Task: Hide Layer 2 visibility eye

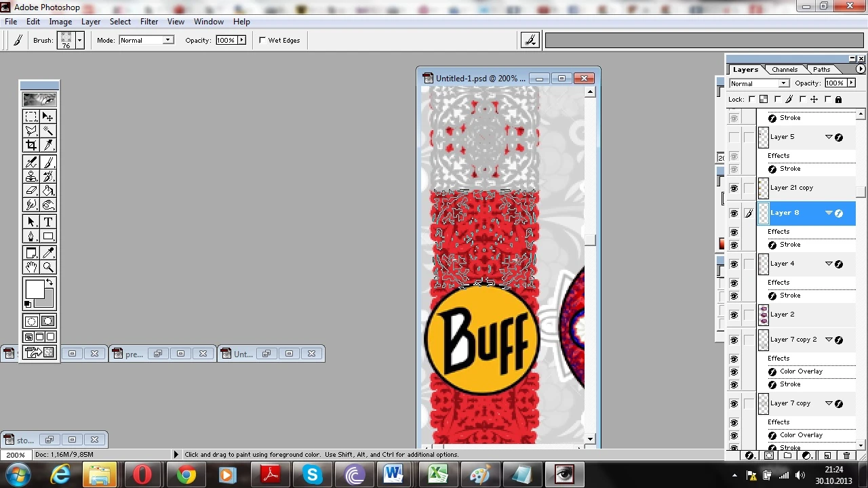Action: tap(734, 314)
